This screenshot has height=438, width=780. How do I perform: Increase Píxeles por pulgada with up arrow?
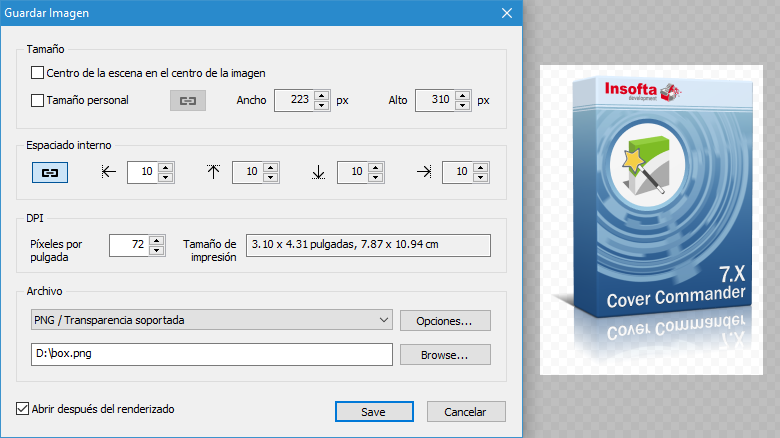[x=157, y=240]
